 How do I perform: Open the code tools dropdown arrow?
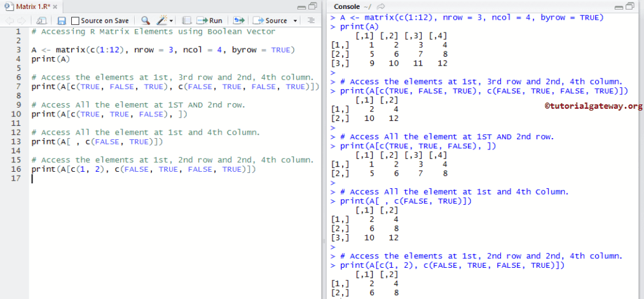click(171, 21)
